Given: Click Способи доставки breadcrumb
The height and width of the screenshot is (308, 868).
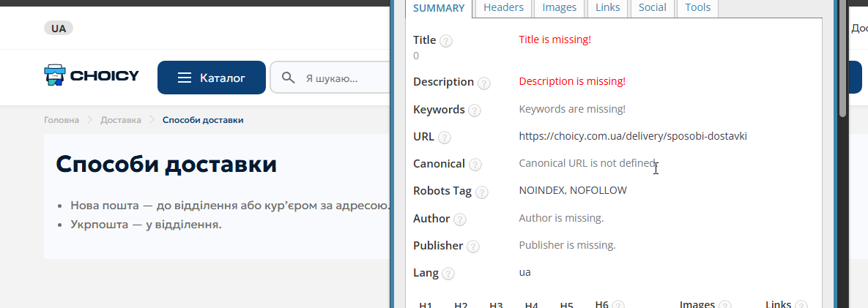Looking at the screenshot, I should point(203,120).
